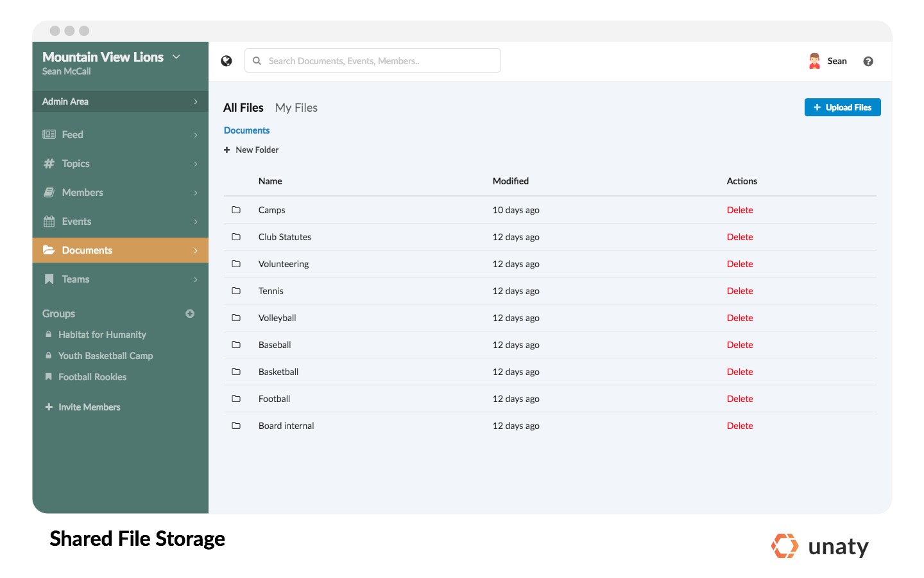The image size is (924, 578).
Task: Delete the Basketball folder
Action: pyautogui.click(x=740, y=372)
